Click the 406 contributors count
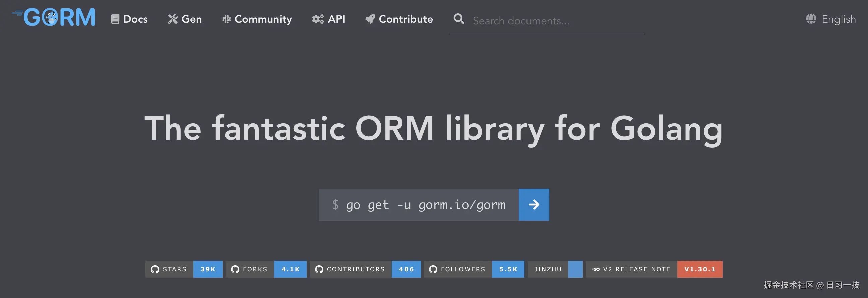This screenshot has width=868, height=298. coord(407,269)
